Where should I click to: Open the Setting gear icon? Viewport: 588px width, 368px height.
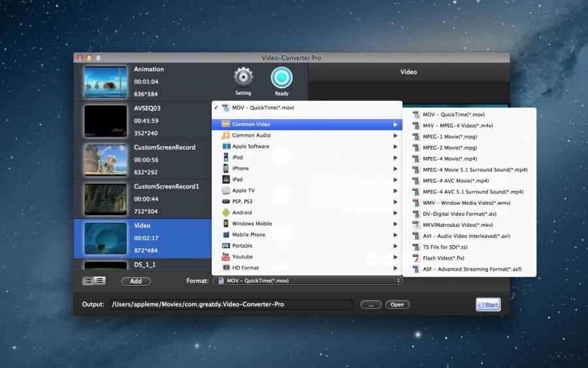[244, 77]
